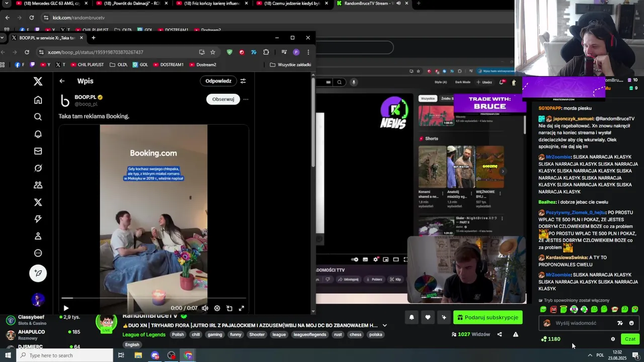
Task: Open 1180 channel points balance
Action: click(550, 339)
